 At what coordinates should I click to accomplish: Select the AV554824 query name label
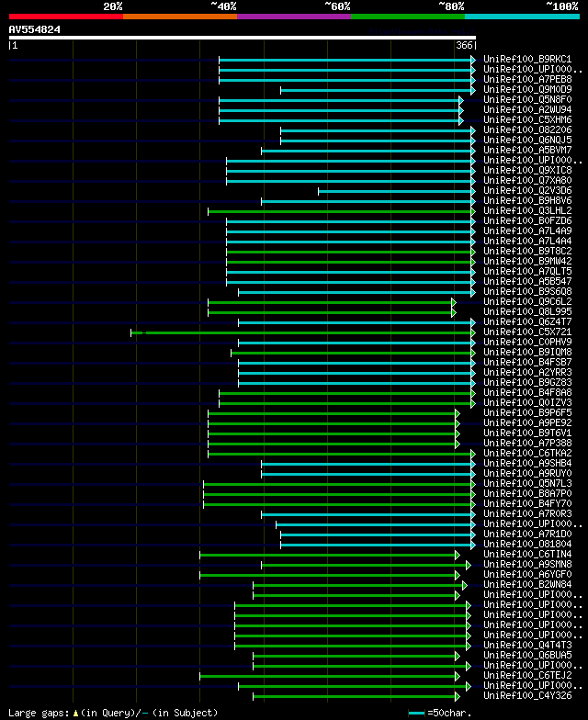click(x=35, y=29)
